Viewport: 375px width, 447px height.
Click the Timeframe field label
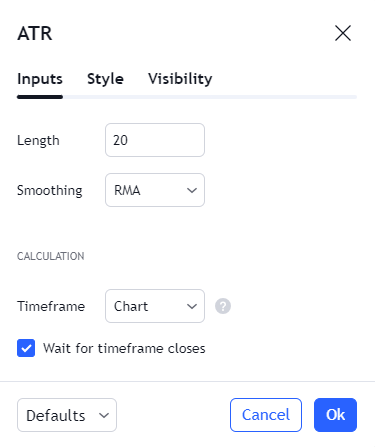click(x=51, y=306)
